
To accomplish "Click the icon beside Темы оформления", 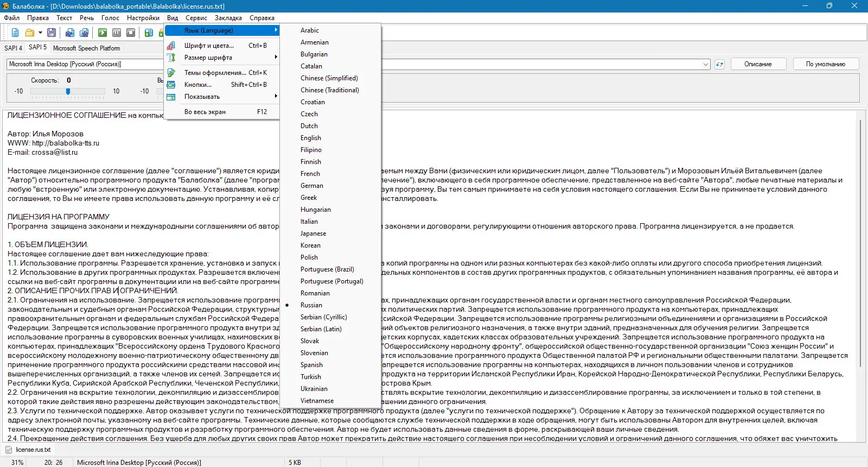I will coord(171,73).
